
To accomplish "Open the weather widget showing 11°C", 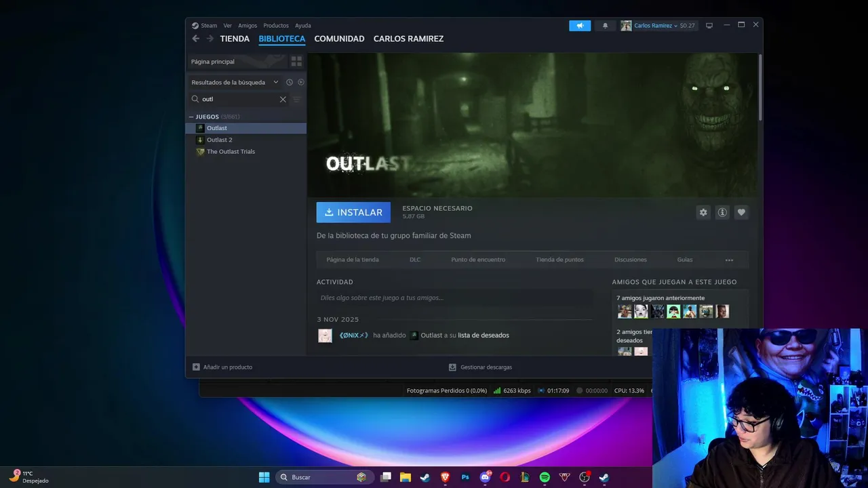I will [28, 477].
